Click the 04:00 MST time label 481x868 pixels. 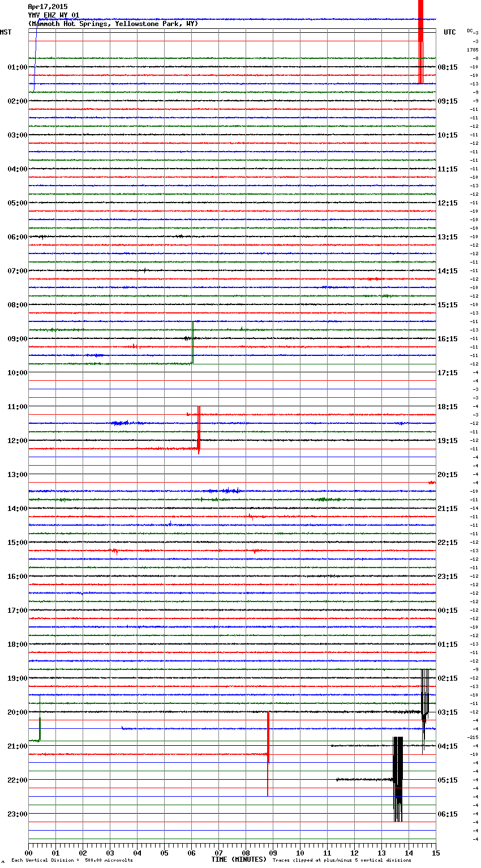(18, 169)
